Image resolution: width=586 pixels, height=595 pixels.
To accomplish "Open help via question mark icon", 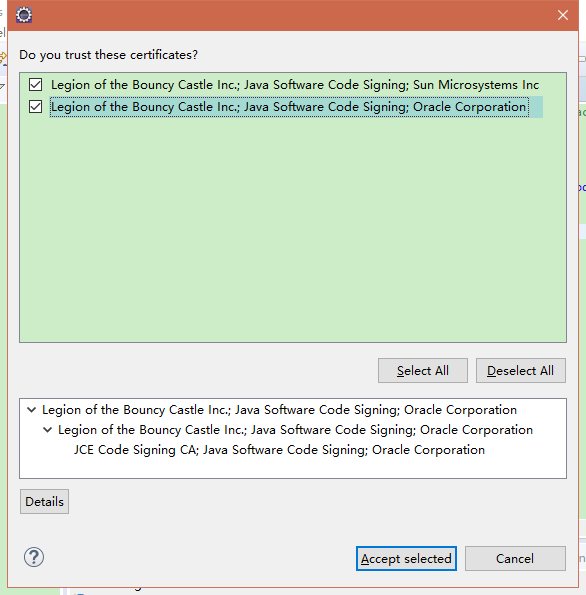I will coord(34,557).
